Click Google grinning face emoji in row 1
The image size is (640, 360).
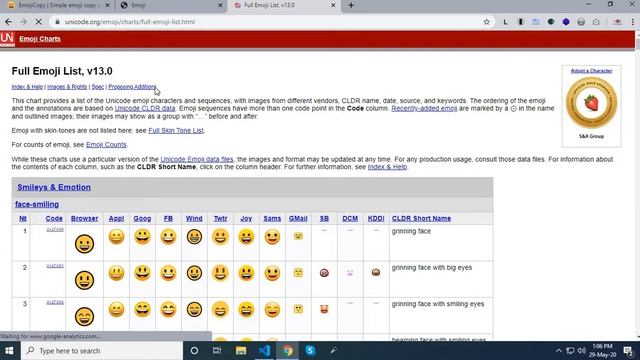pos(142,237)
